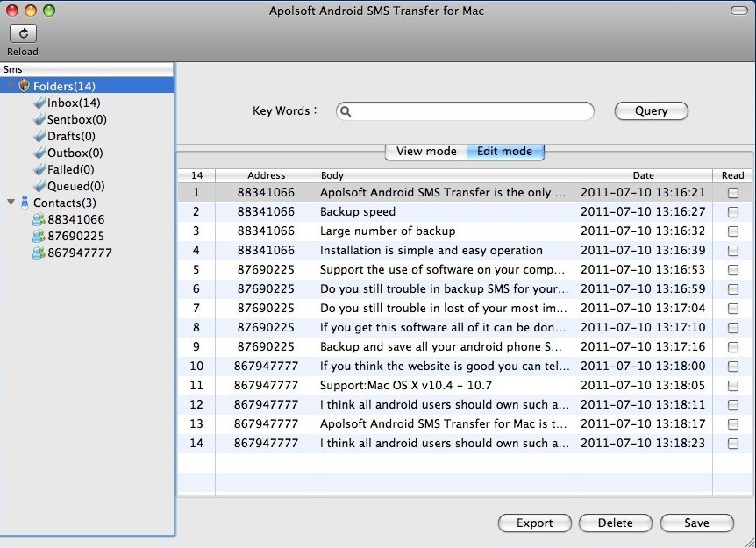Click the Reload toolbar icon
This screenshot has height=548, width=756.
click(23, 33)
